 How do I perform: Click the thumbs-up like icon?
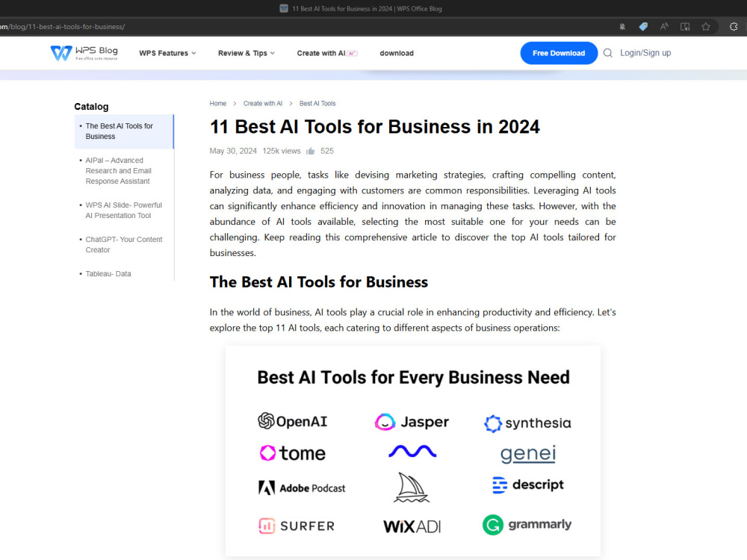(x=311, y=151)
